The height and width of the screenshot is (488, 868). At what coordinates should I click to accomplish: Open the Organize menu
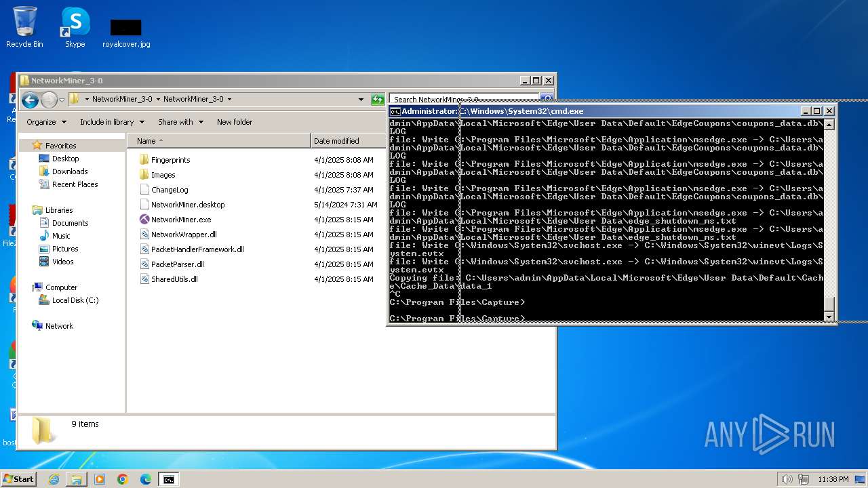[46, 122]
